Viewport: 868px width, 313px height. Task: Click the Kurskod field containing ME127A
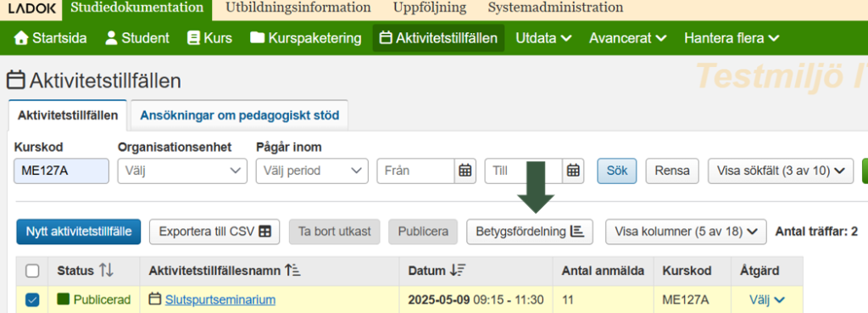[x=61, y=170]
